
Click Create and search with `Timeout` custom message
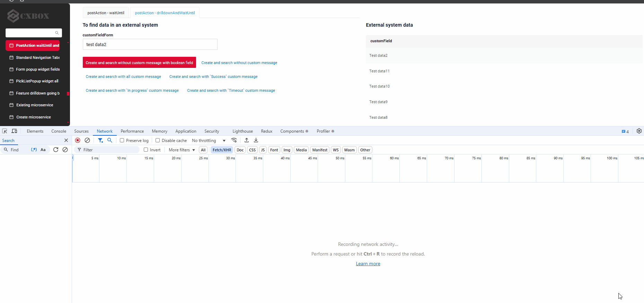tap(231, 90)
